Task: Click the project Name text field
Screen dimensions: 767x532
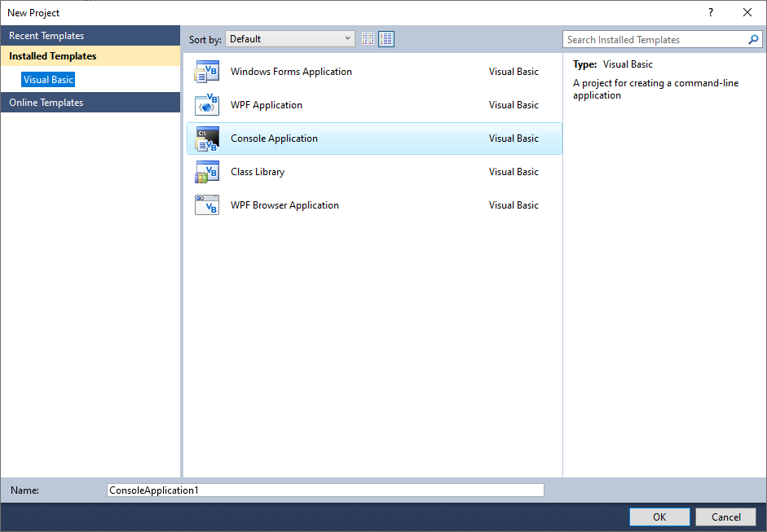Action: pyautogui.click(x=325, y=490)
